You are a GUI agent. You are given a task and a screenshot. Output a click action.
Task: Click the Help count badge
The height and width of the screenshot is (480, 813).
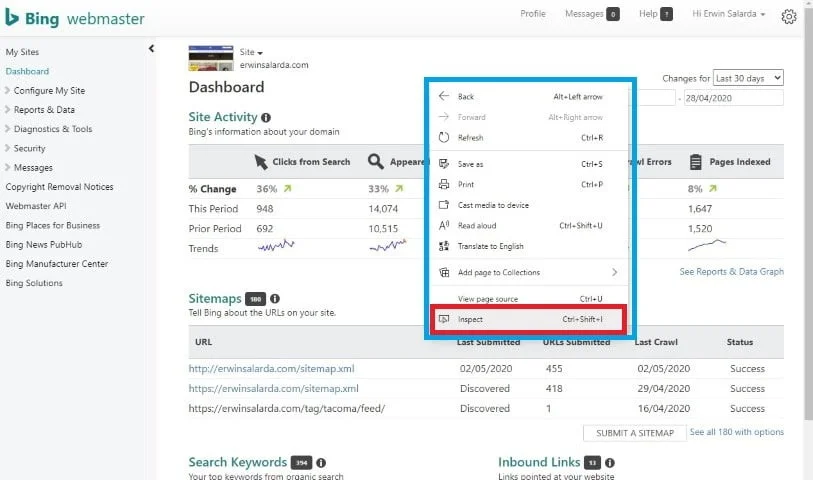click(x=667, y=15)
